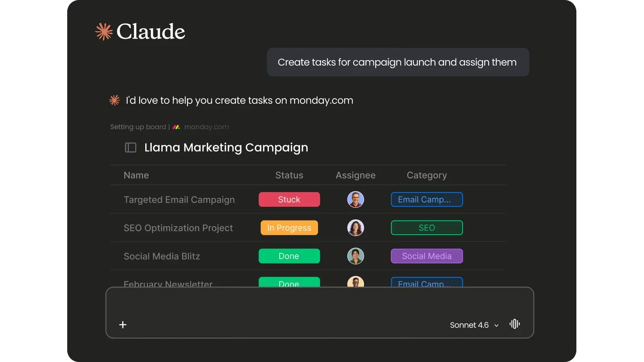Click the small starburst icon beside Claude's reply
The height and width of the screenshot is (362, 644).
click(115, 100)
